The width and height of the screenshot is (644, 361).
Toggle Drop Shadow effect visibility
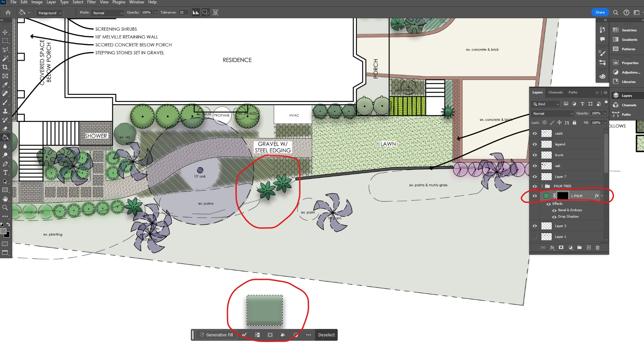[554, 217]
